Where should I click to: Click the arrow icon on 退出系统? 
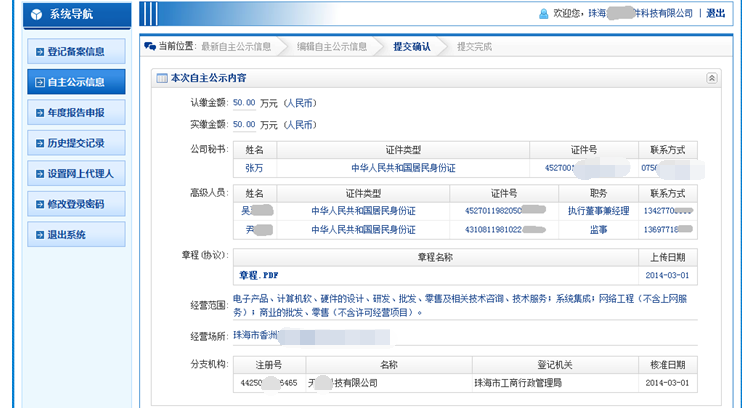point(39,234)
